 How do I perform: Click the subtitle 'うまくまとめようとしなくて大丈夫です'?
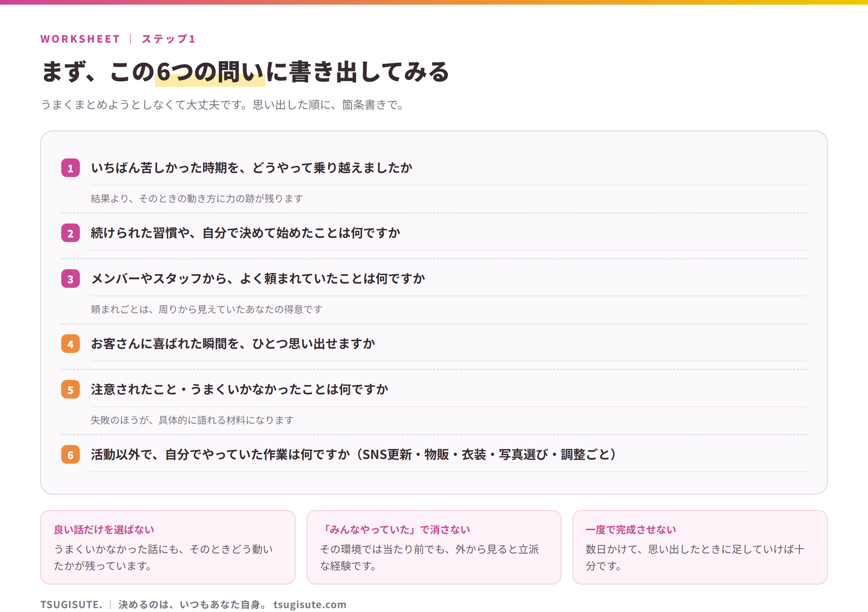coord(144,105)
